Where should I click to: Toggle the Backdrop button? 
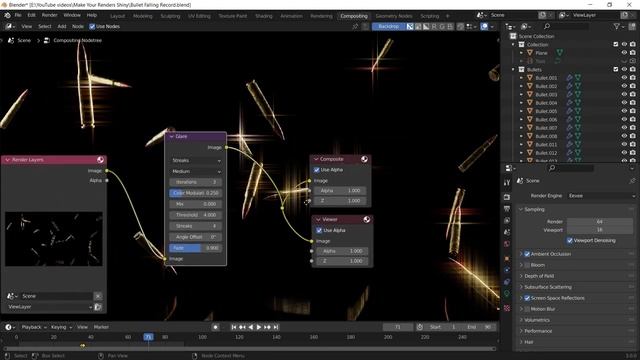coord(388,26)
